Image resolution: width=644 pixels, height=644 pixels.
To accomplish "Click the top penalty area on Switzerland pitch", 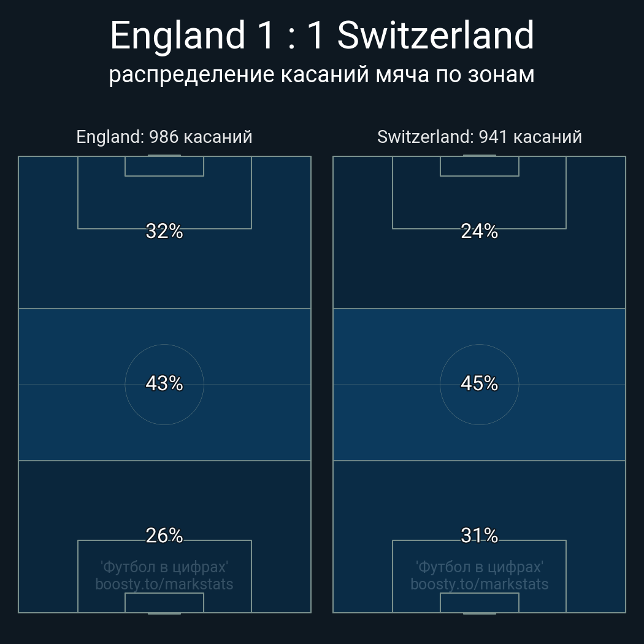I will click(x=479, y=201).
